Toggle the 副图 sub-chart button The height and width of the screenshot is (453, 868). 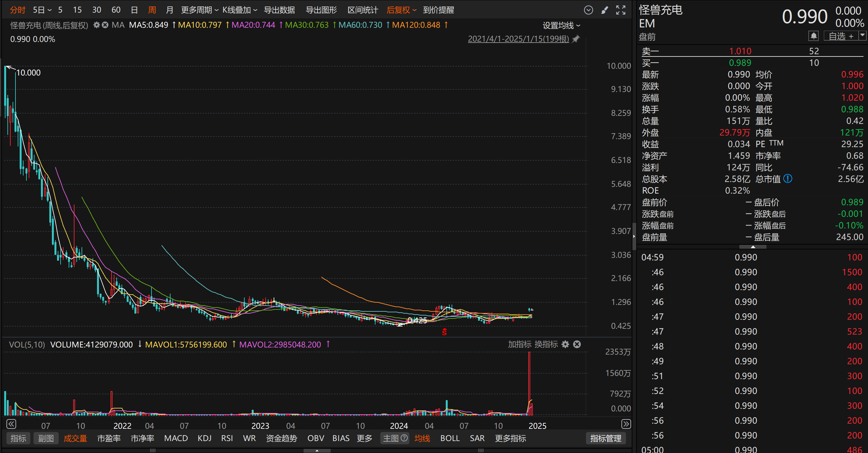click(x=46, y=438)
